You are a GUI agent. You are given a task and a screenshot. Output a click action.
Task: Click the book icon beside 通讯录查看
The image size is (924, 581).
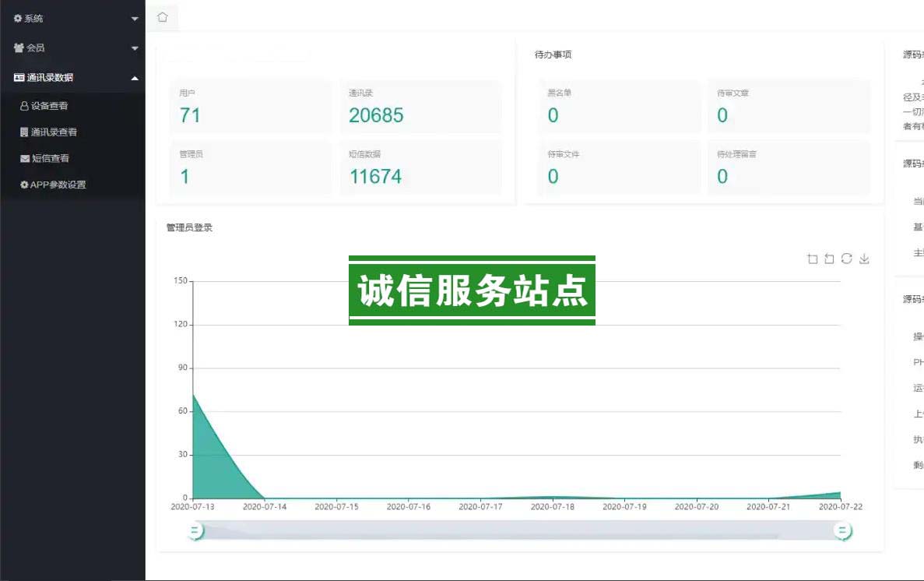[24, 132]
